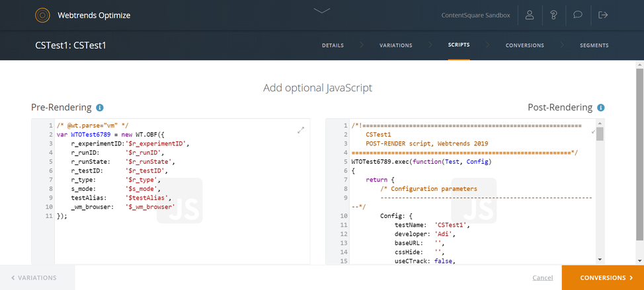Click the '$r_experimentID' string in Pre-Rendering
This screenshot has height=290, width=644.
(x=157, y=143)
